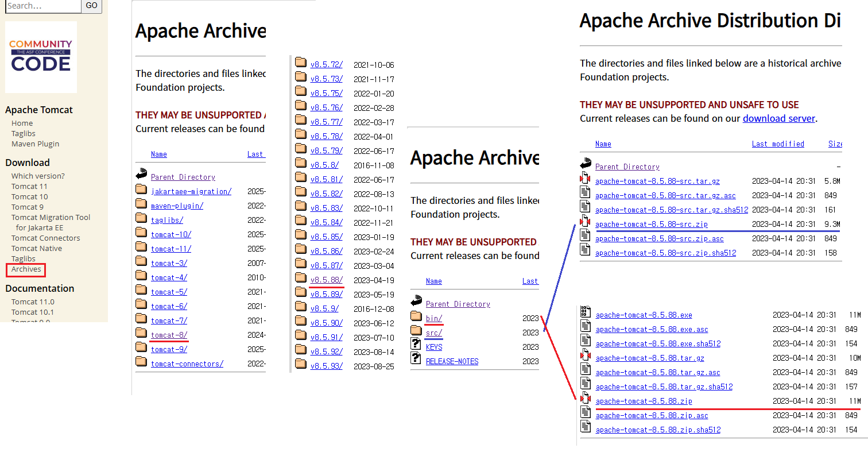
Task: Open the v8.5.75/ version directory
Action: coord(327,94)
